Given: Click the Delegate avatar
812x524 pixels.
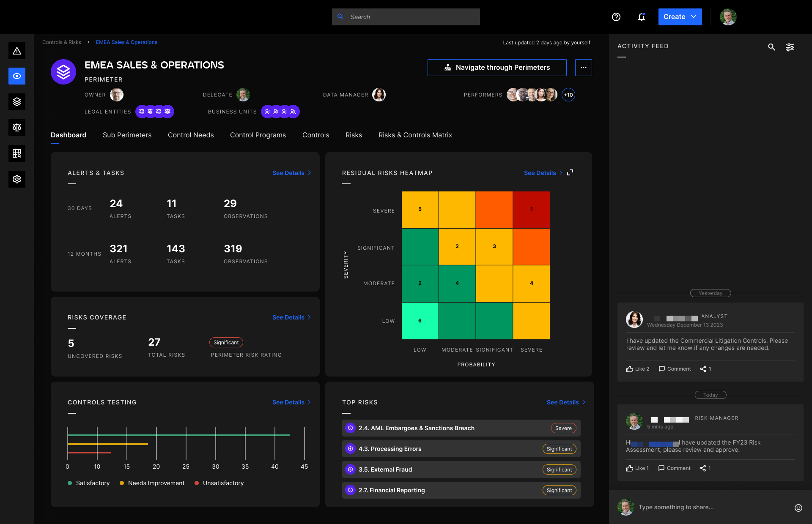Looking at the screenshot, I should [x=243, y=95].
